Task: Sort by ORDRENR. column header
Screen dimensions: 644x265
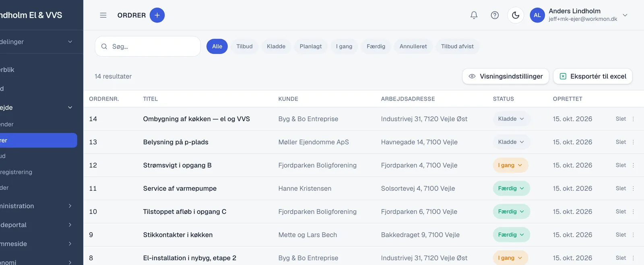Action: click(x=104, y=99)
